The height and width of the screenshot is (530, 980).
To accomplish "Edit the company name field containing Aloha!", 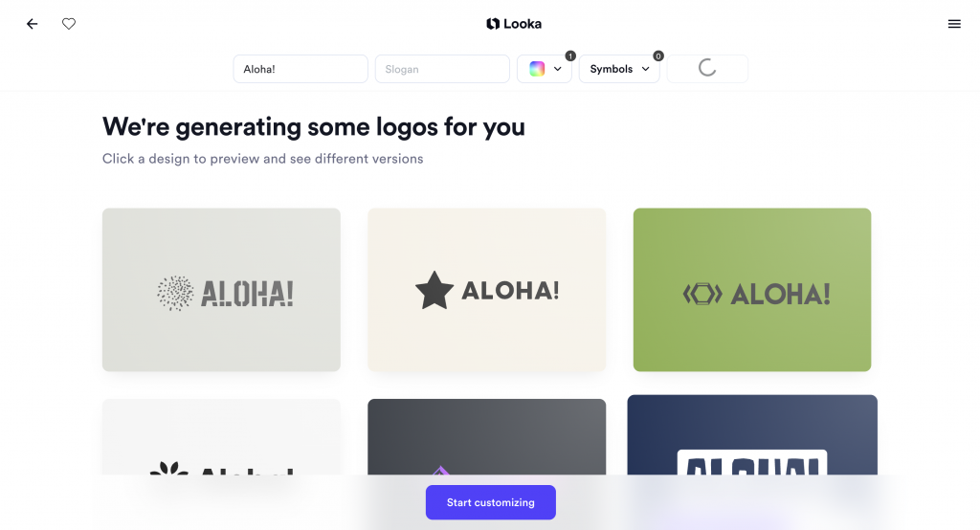I will (301, 69).
